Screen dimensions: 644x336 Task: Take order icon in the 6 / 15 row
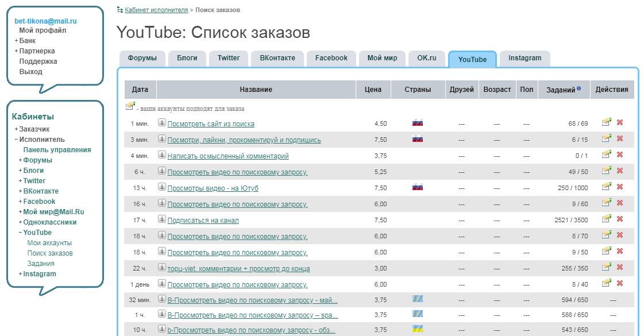pyautogui.click(x=606, y=138)
